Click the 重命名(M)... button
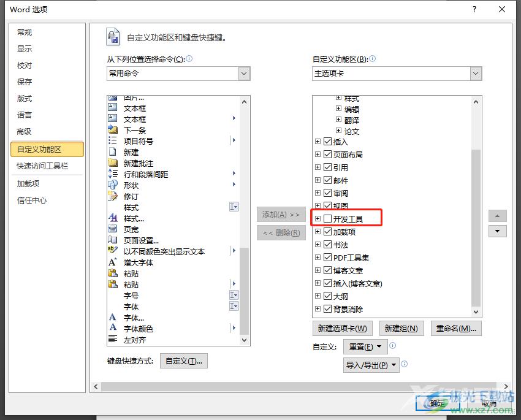The height and width of the screenshot is (420, 521). [456, 328]
